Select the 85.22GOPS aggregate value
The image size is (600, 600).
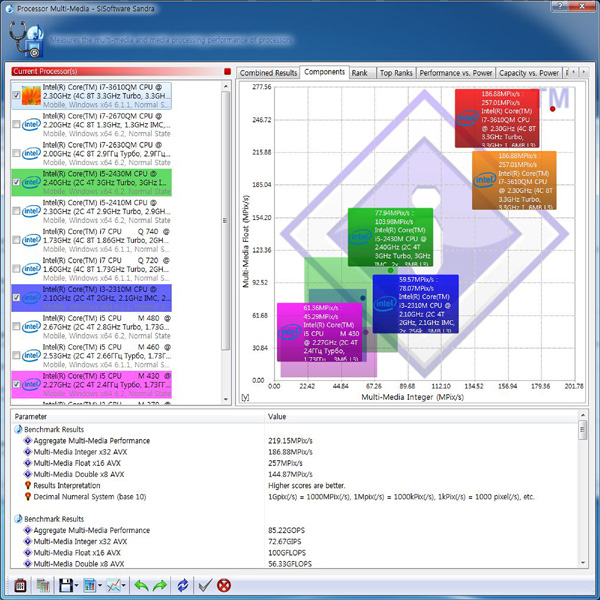[286, 530]
